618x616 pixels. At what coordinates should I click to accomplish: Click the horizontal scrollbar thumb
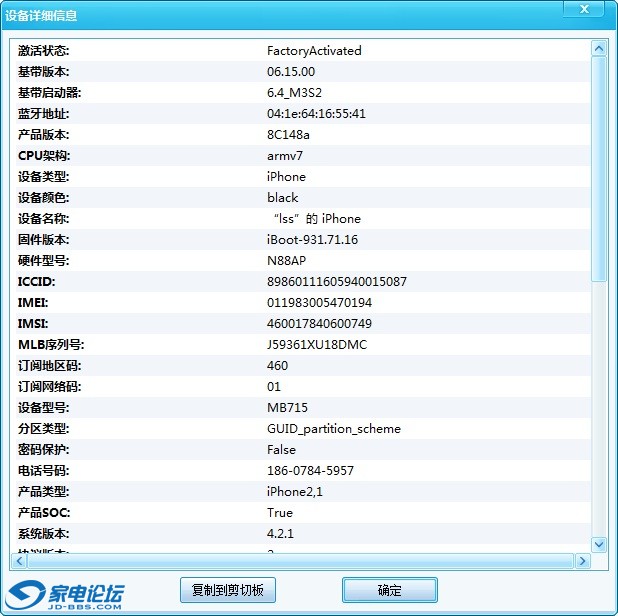(300, 561)
